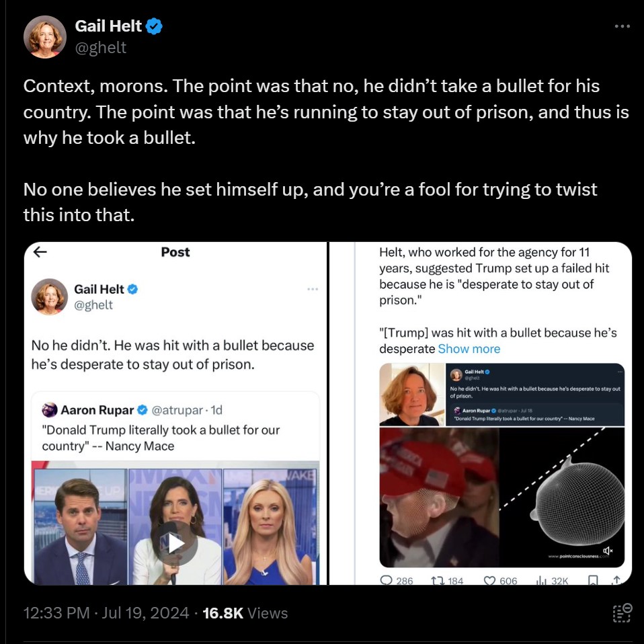Open Gail Helt's profile avatar at top
644x644 pixels.
tap(45, 37)
